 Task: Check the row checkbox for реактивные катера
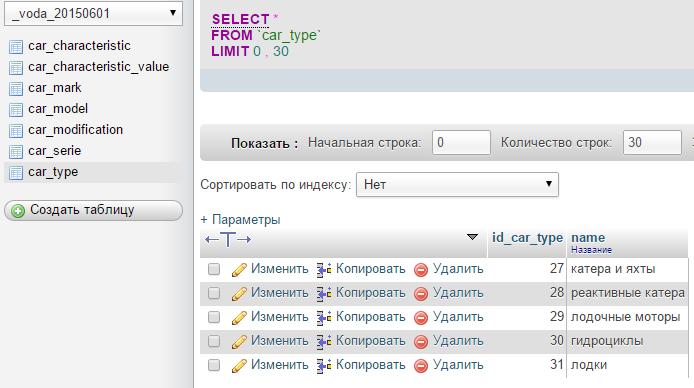coord(214,293)
